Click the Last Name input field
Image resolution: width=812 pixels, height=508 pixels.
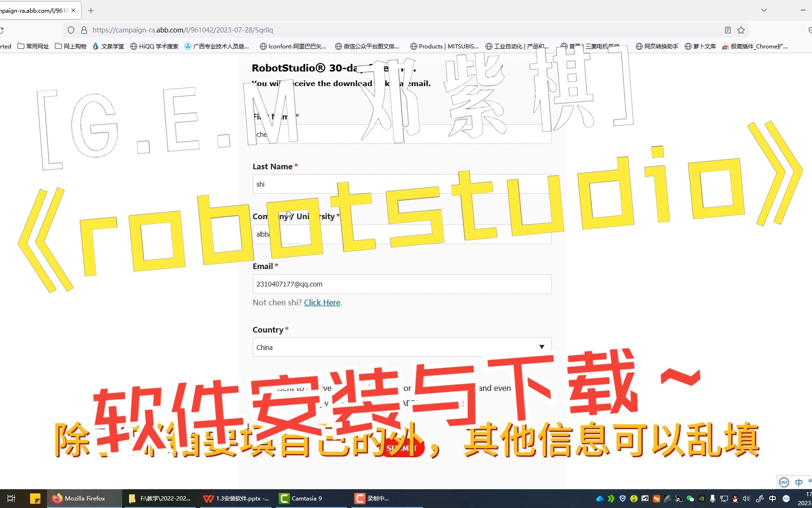(x=402, y=184)
